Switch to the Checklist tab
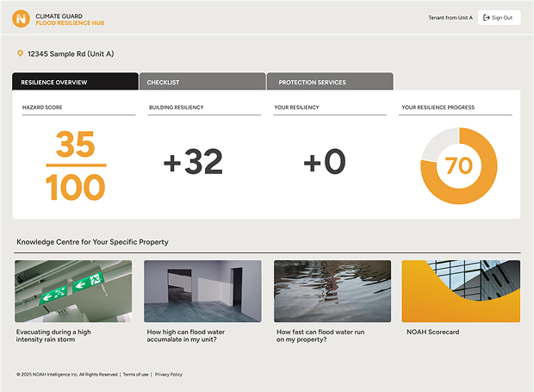 (202, 83)
